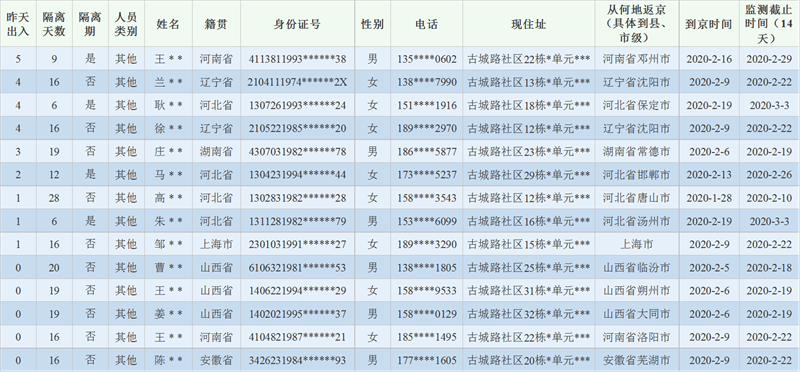Select phone number 138****7990
Viewport: 800px width, 372px height.
[x=427, y=82]
